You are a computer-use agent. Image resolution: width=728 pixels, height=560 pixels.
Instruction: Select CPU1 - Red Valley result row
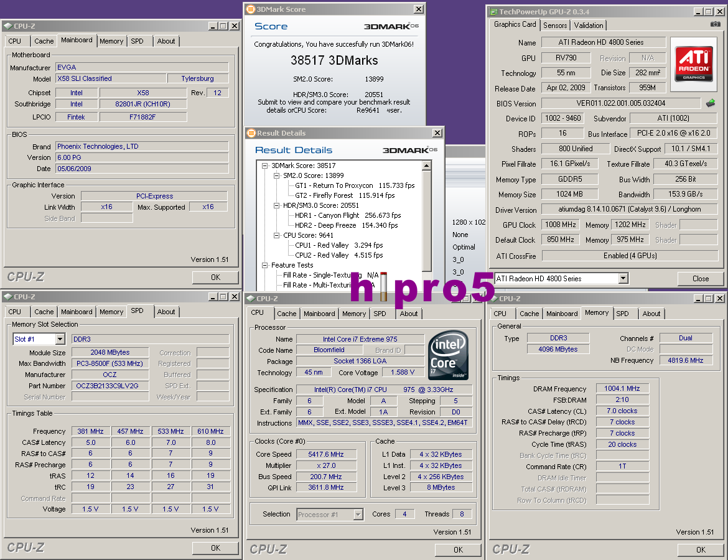[339, 246]
